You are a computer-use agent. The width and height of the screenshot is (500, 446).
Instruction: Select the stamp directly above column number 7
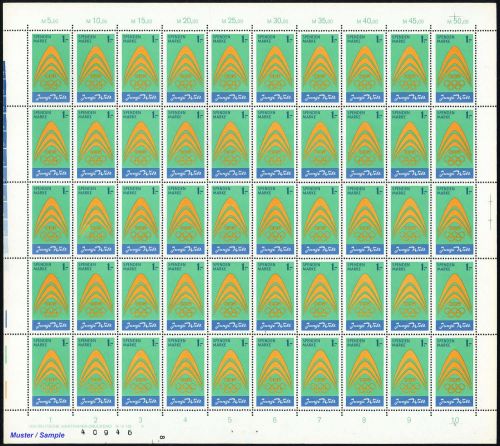[x=320, y=372]
